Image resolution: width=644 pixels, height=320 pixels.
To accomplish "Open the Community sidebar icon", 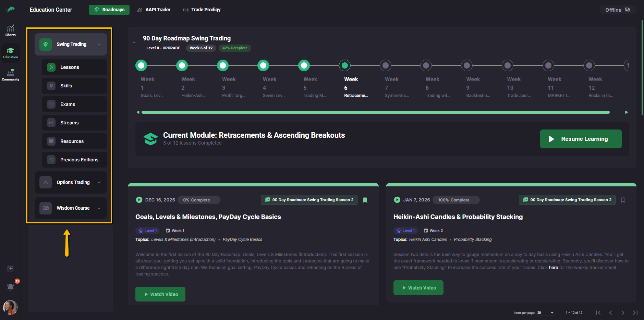I will 10,75.
